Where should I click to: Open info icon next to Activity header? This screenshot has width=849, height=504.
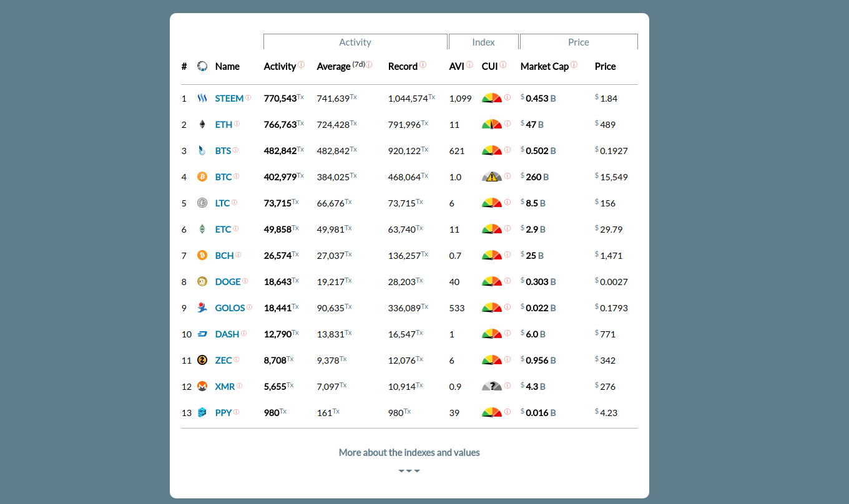(302, 65)
